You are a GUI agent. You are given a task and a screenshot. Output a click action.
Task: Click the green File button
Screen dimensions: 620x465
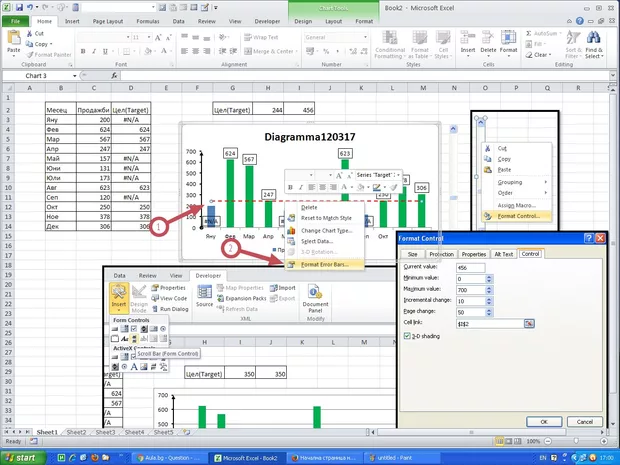click(x=15, y=21)
